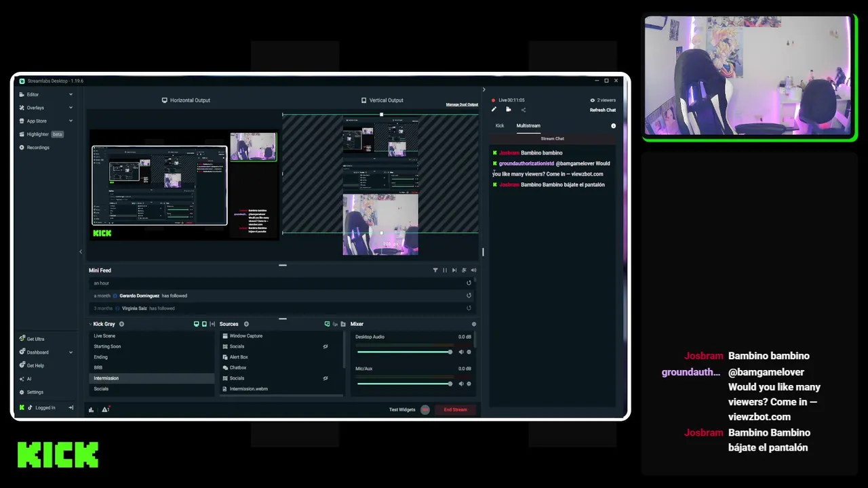Image resolution: width=868 pixels, height=488 pixels.
Task: Open Settings from the sidebar
Action: [31, 392]
